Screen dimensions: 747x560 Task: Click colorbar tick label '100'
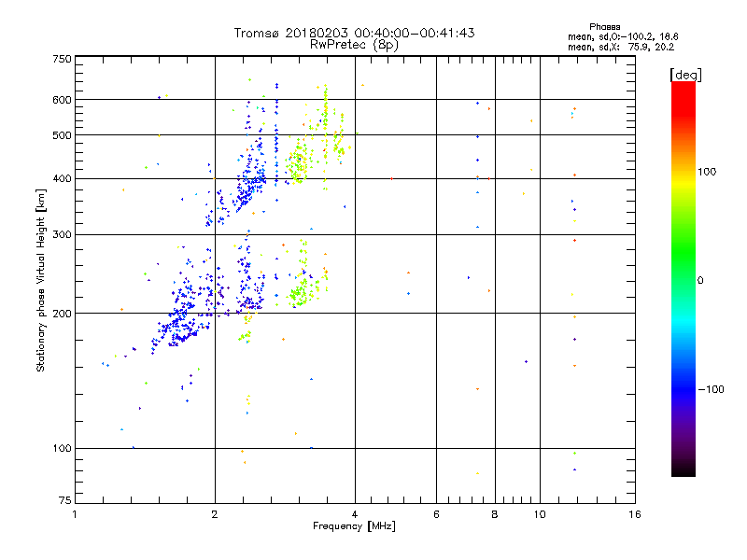click(x=707, y=172)
